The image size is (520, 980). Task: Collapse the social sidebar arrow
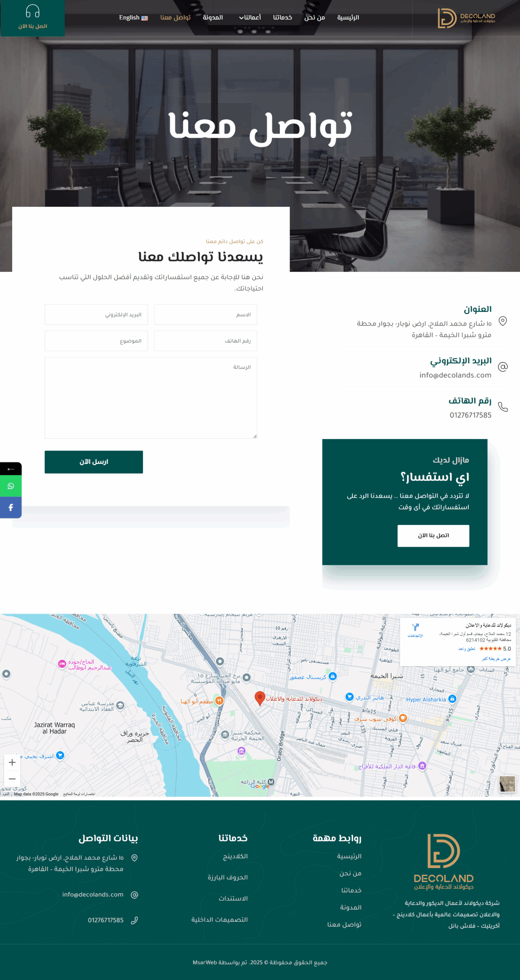[11, 469]
